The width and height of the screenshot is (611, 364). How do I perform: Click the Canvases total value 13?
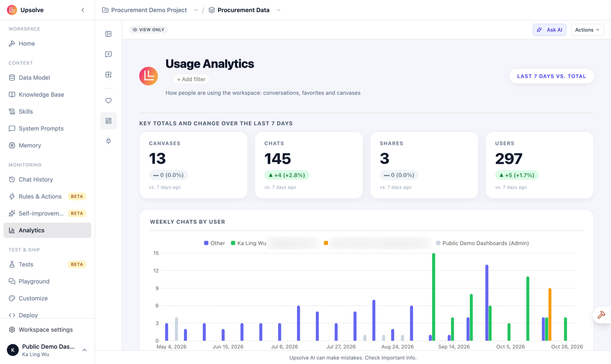[x=157, y=159]
